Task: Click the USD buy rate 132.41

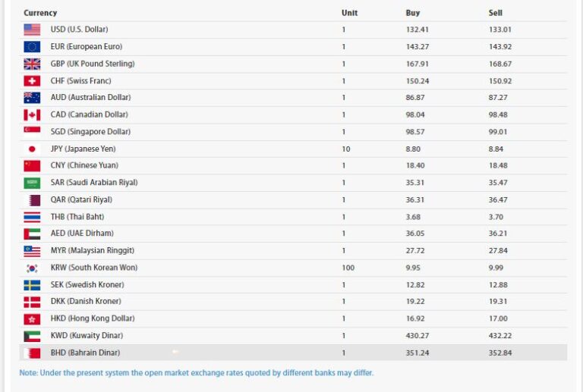Action: (417, 30)
